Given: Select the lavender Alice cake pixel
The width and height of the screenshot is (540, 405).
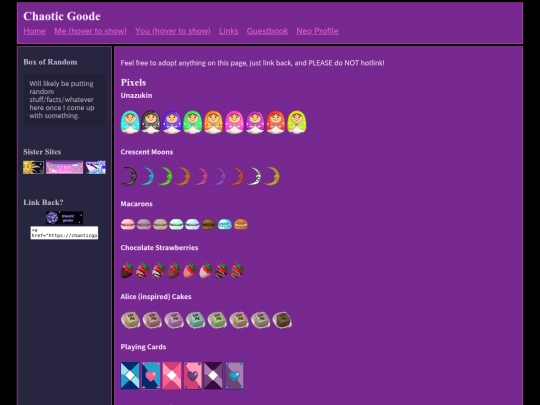Looking at the screenshot, I should pos(174,320).
